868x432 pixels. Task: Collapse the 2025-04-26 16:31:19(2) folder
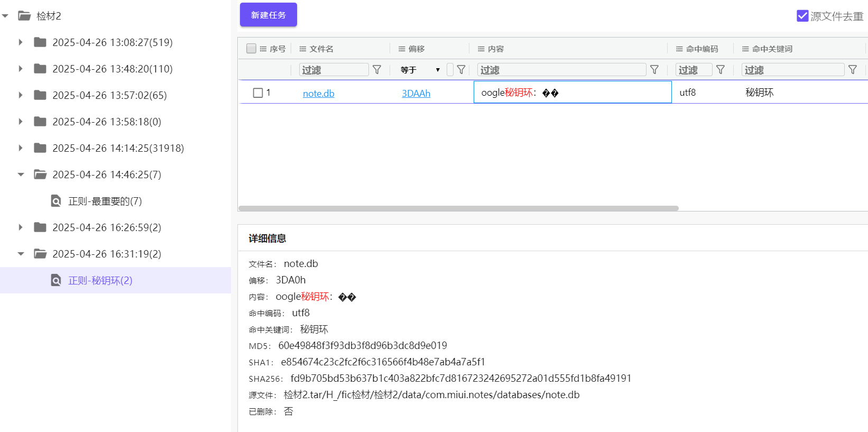pyautogui.click(x=21, y=254)
